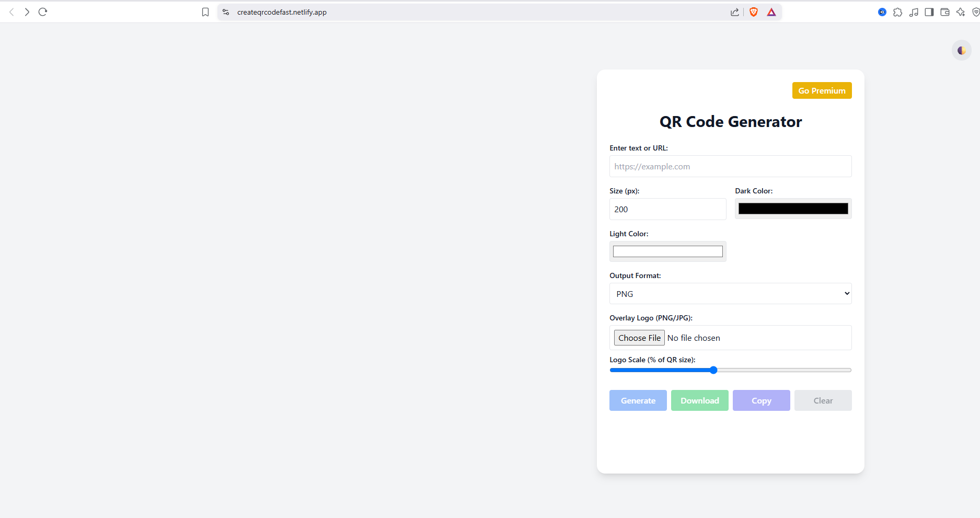Expand the Output Format PNG dropdown
This screenshot has width=980, height=518.
[730, 294]
